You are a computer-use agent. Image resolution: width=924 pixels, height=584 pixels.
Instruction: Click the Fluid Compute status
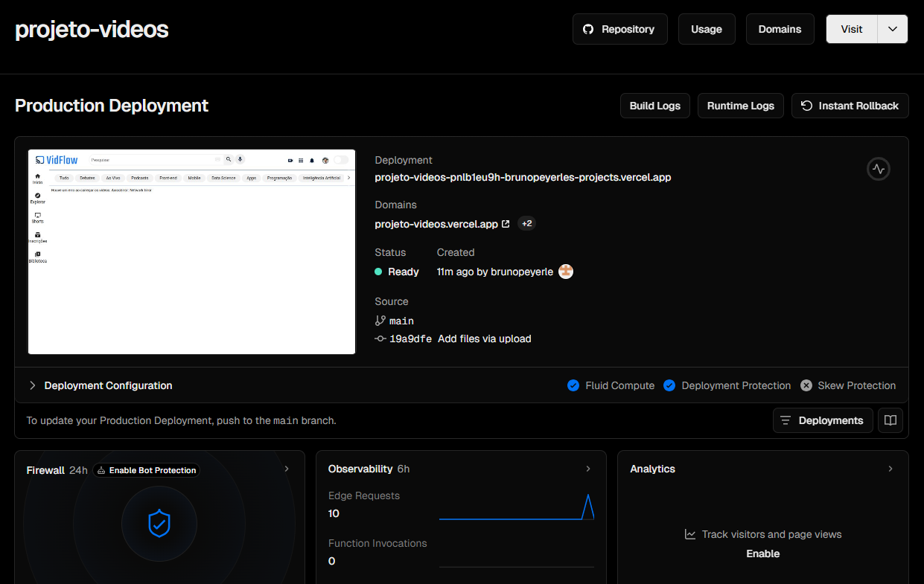611,385
